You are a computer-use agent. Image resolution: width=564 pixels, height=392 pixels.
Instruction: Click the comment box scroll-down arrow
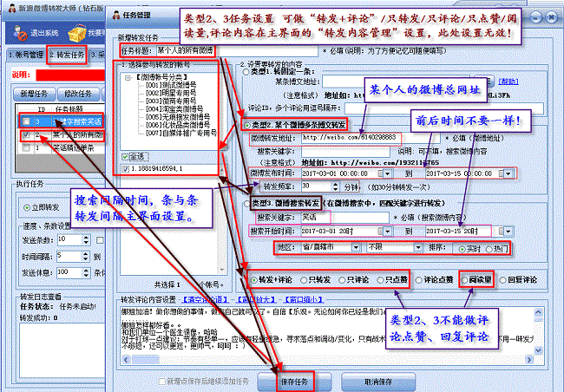[x=538, y=350]
